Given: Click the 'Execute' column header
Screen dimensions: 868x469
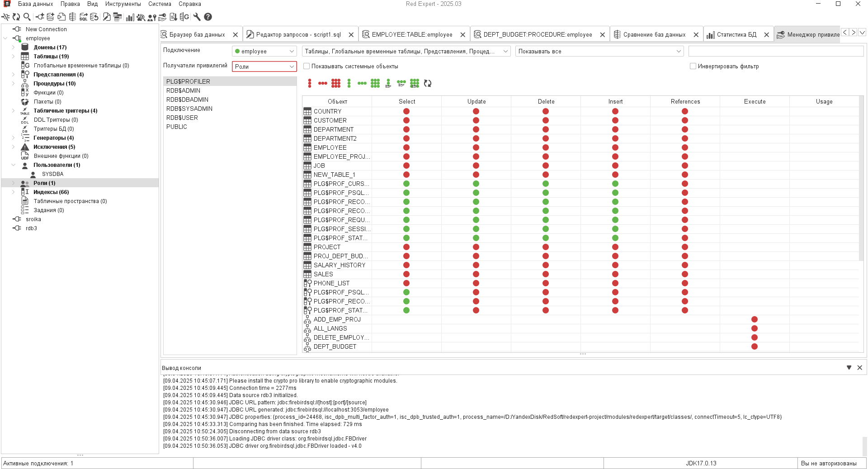Looking at the screenshot, I should (x=755, y=101).
